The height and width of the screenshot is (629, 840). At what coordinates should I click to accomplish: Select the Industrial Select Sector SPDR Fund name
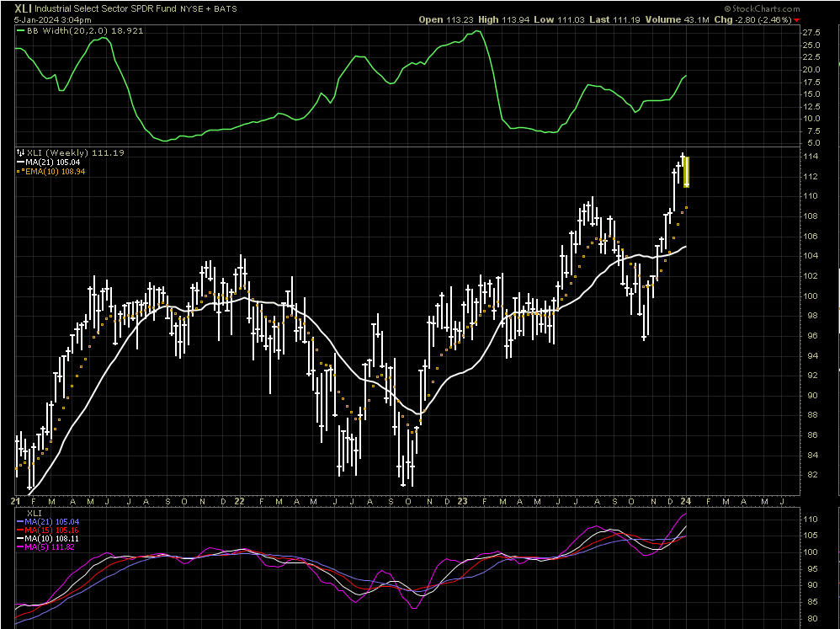click(106, 9)
